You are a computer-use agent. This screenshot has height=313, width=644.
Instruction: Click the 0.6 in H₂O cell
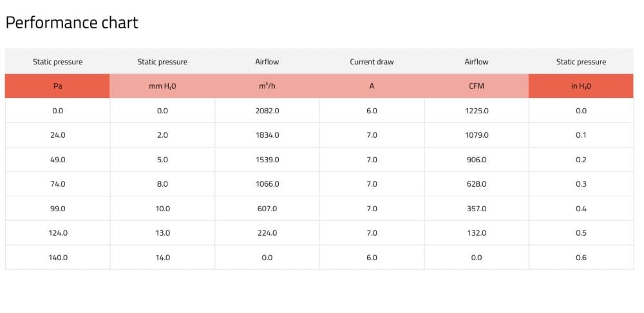(x=581, y=258)
